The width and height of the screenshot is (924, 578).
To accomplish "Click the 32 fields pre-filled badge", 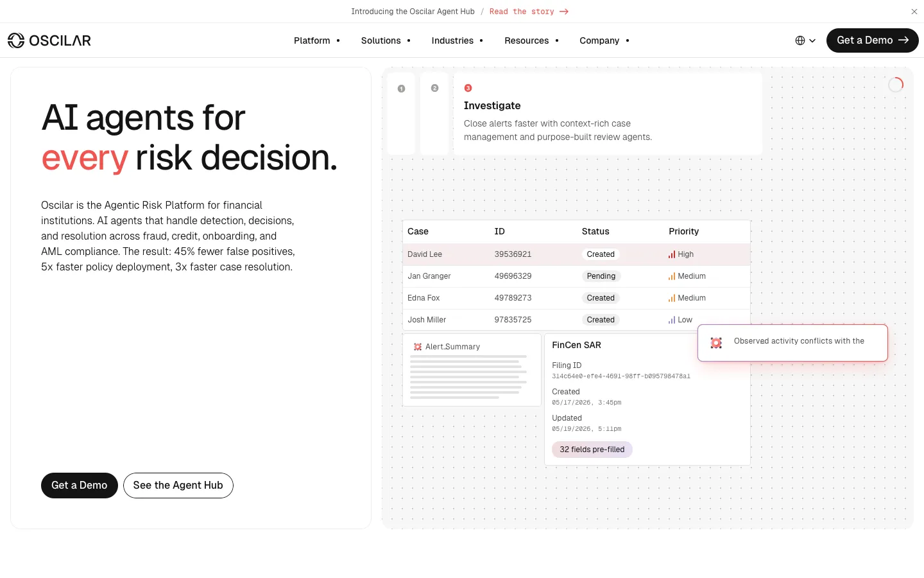I will [x=592, y=450].
